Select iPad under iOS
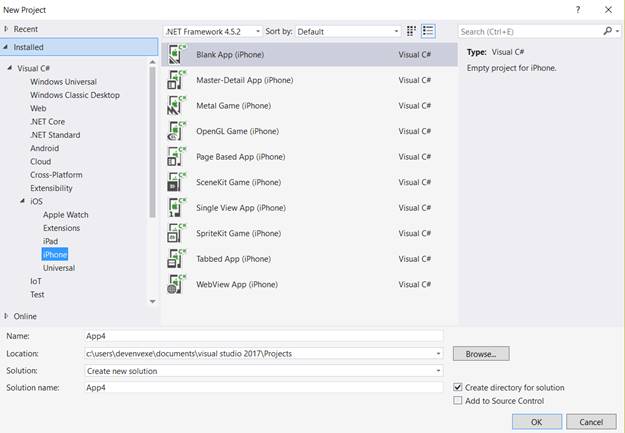This screenshot has height=433, width=625. coord(50,241)
